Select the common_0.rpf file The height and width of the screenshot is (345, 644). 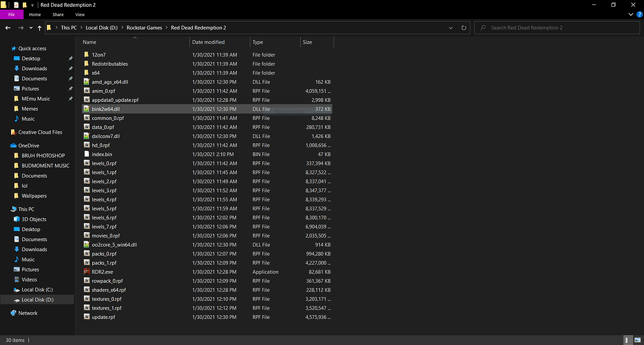click(207, 117)
